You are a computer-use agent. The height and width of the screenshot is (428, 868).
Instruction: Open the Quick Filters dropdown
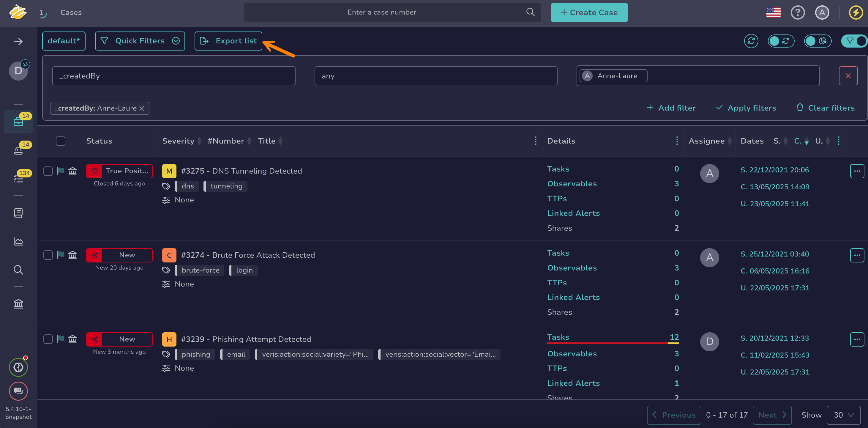pyautogui.click(x=140, y=41)
